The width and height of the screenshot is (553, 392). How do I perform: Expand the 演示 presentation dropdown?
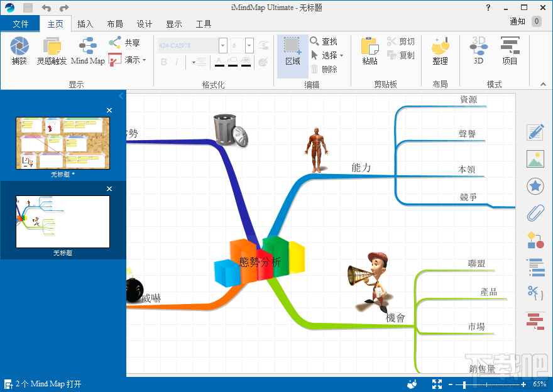click(145, 60)
